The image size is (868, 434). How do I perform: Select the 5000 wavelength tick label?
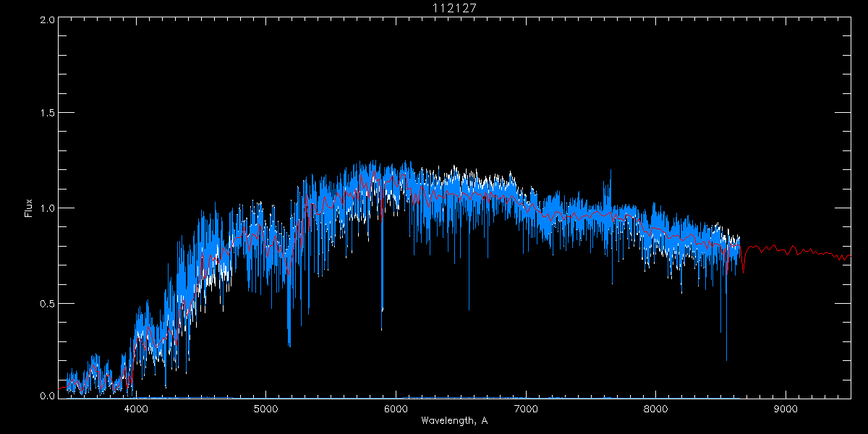coord(265,409)
